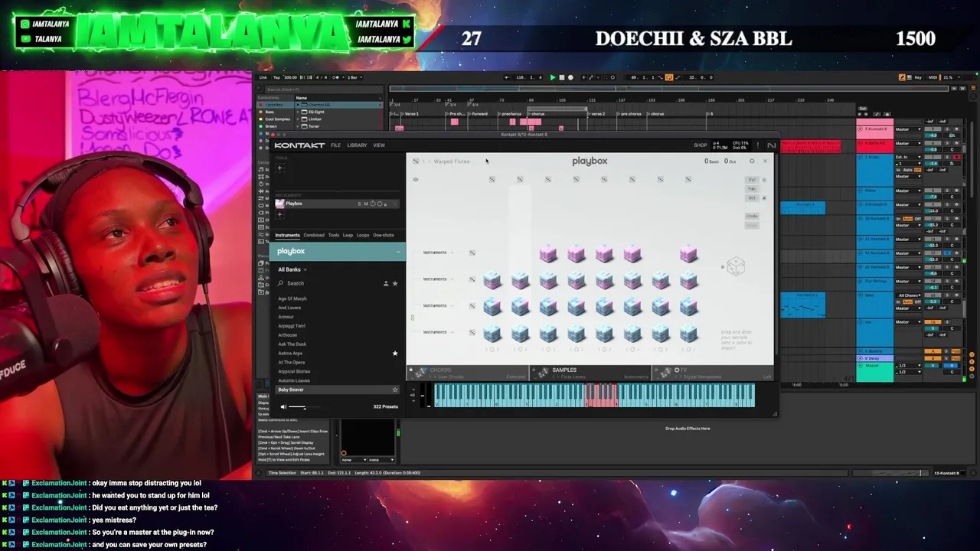
Task: Favorite the Baby Beaver preset star
Action: [x=395, y=390]
